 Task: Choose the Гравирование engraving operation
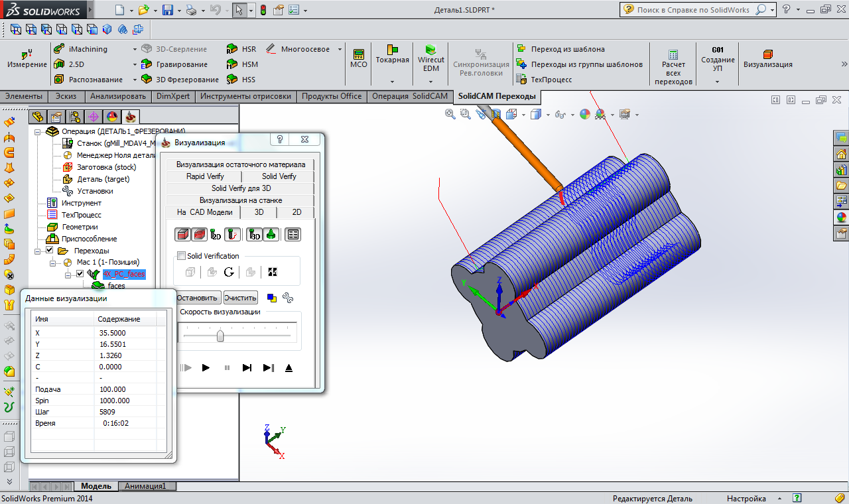[174, 64]
